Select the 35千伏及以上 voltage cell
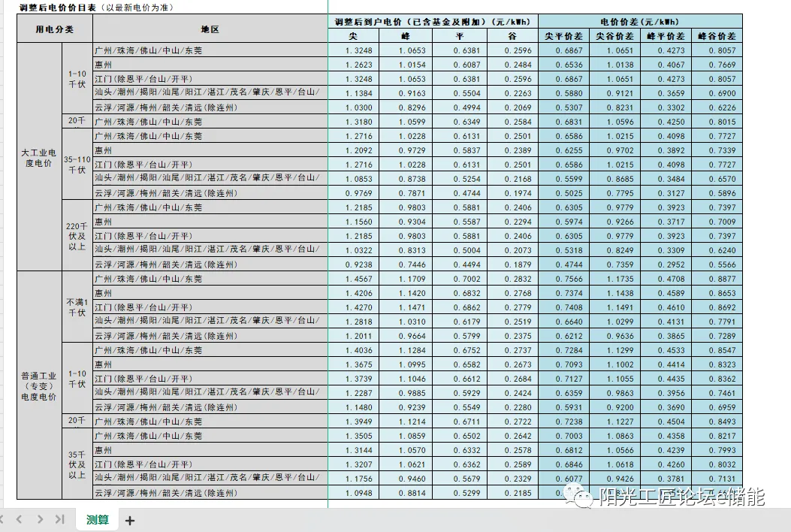This screenshot has width=791, height=532. pyautogui.click(x=77, y=464)
